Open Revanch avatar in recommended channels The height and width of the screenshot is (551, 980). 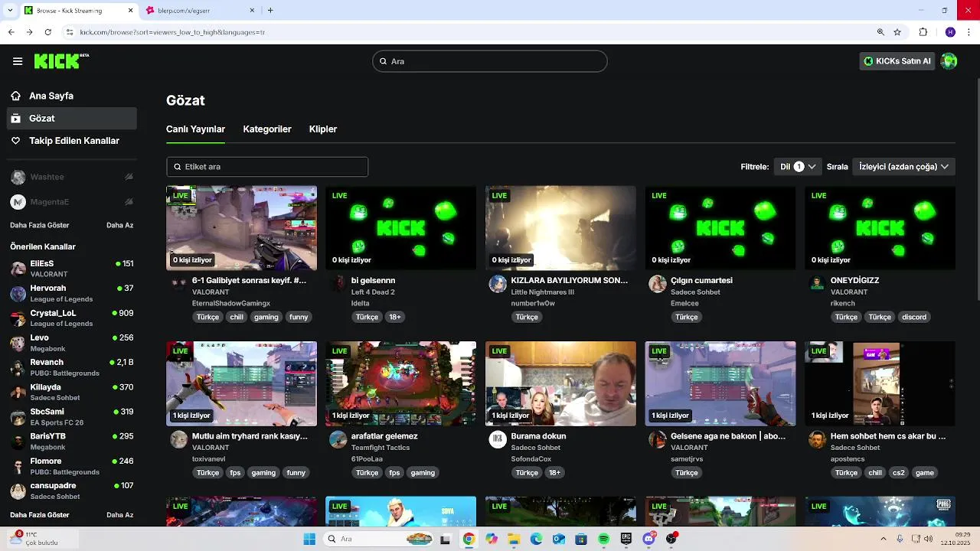[x=18, y=367]
